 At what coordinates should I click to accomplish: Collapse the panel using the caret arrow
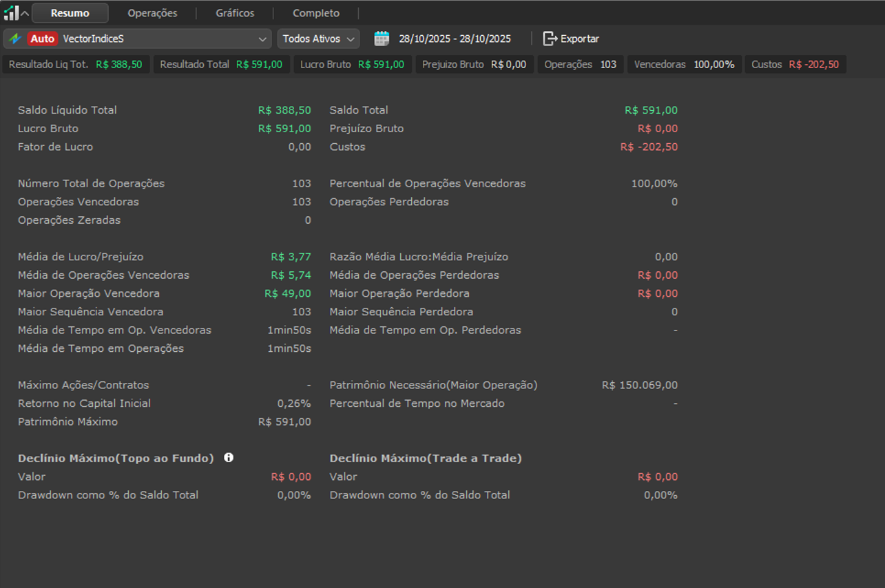coord(25,13)
